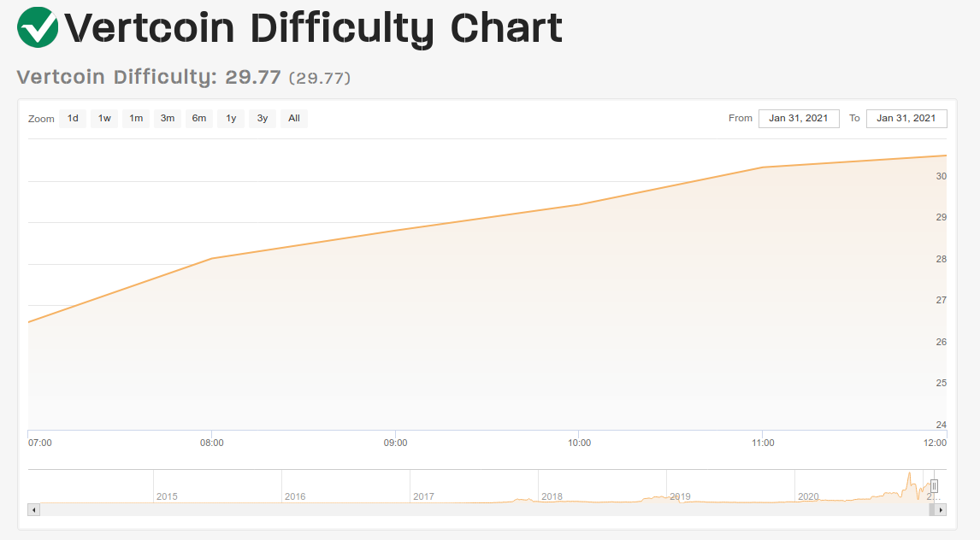The image size is (980, 540).
Task: Pick the 3y zoom range
Action: tap(263, 118)
